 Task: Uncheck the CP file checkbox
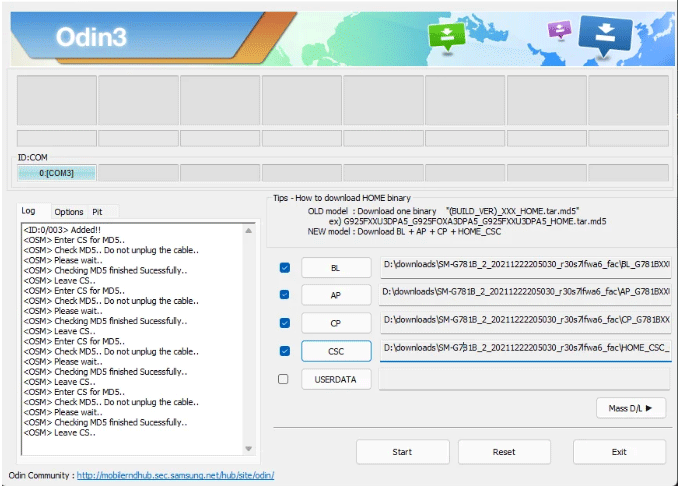pyautogui.click(x=285, y=323)
